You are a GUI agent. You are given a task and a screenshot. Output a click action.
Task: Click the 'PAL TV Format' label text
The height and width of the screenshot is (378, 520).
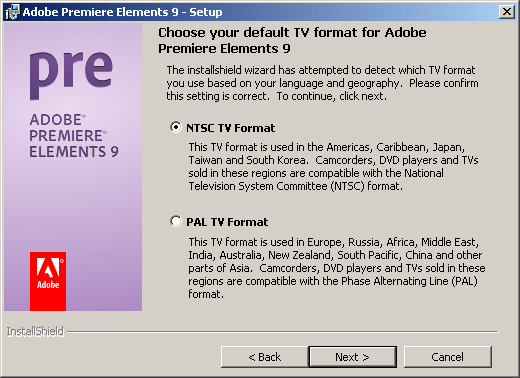(x=227, y=222)
